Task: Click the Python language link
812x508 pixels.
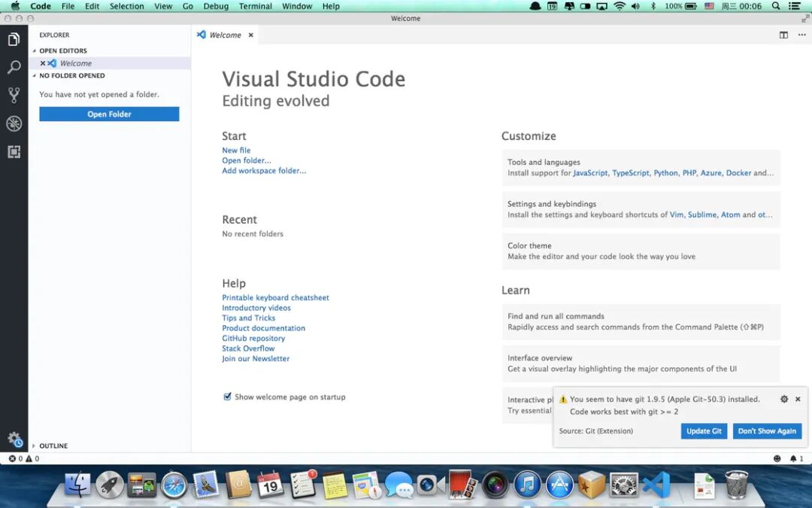Action: [x=665, y=173]
